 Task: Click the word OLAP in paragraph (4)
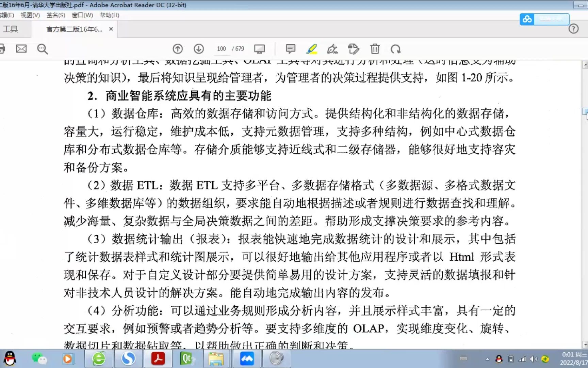pos(369,328)
